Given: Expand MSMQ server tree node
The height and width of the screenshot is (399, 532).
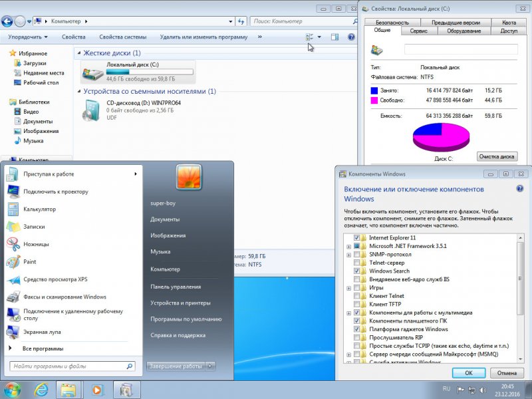Looking at the screenshot, I should 348,354.
